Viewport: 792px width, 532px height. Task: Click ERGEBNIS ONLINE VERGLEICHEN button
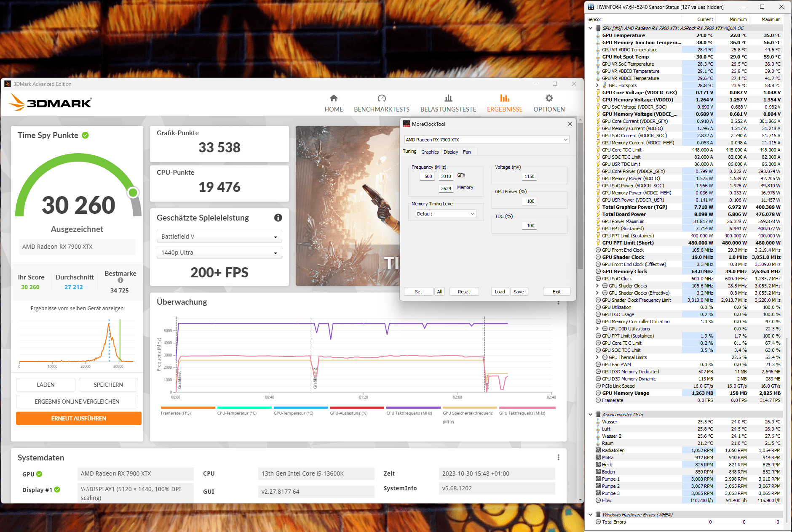tap(77, 402)
